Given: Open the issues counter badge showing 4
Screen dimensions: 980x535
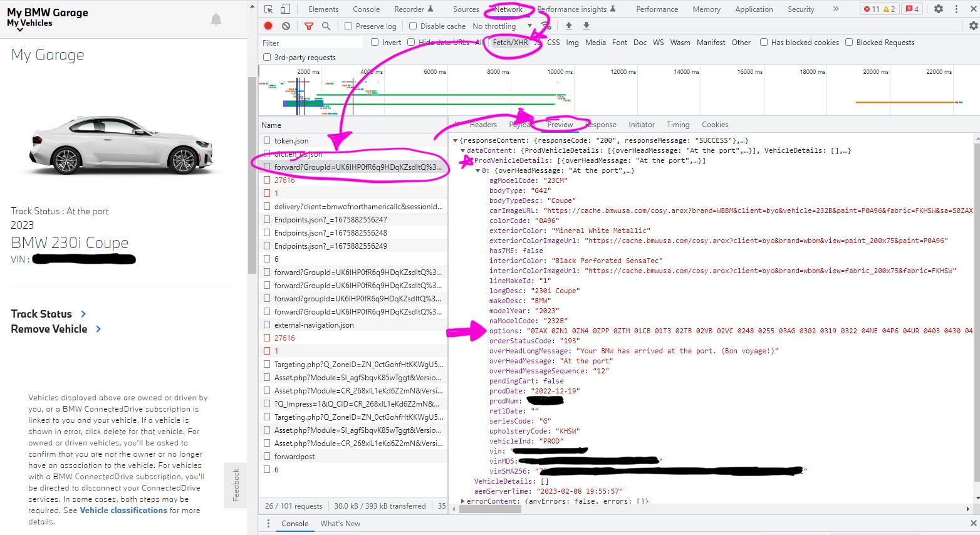Looking at the screenshot, I should (912, 9).
